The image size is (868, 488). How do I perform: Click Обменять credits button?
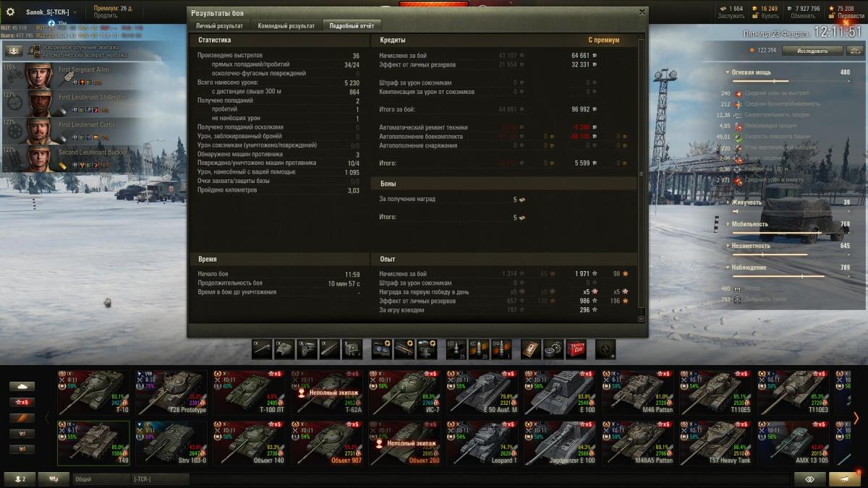point(803,16)
